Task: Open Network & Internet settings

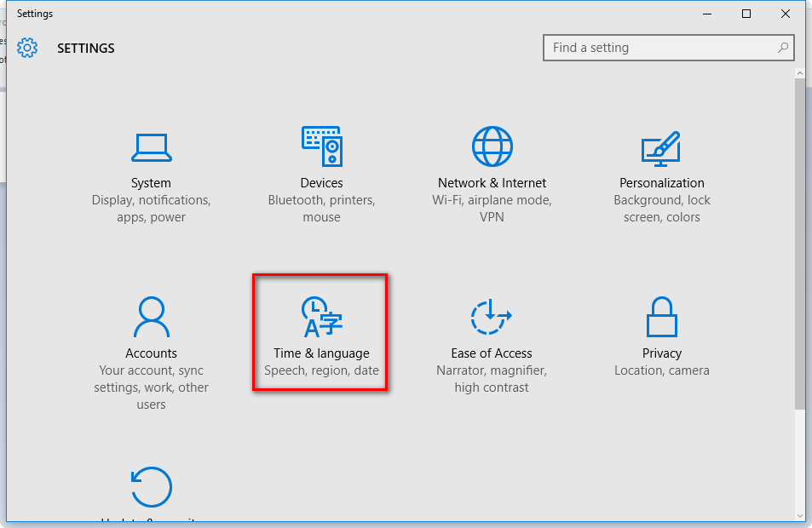Action: click(x=492, y=162)
